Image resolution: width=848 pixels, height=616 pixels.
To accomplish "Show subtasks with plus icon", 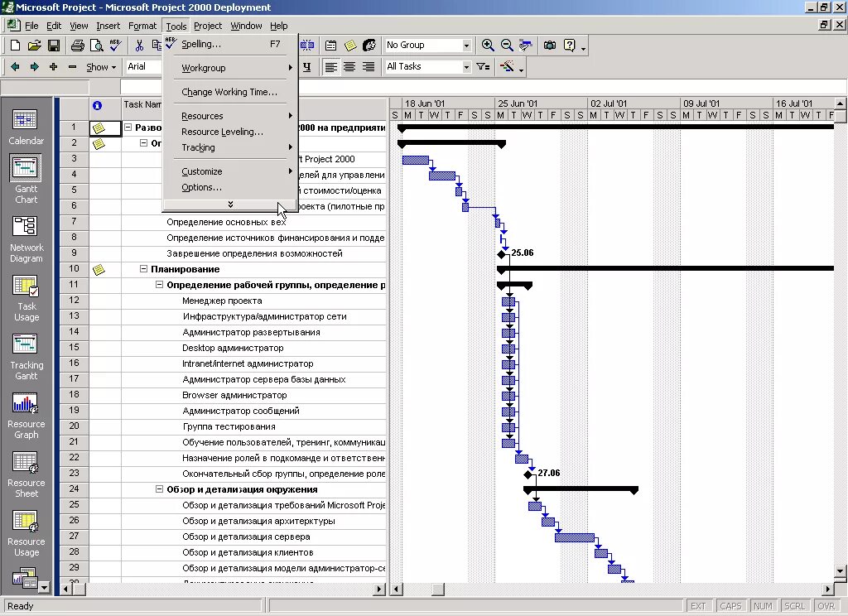I will 53,67.
